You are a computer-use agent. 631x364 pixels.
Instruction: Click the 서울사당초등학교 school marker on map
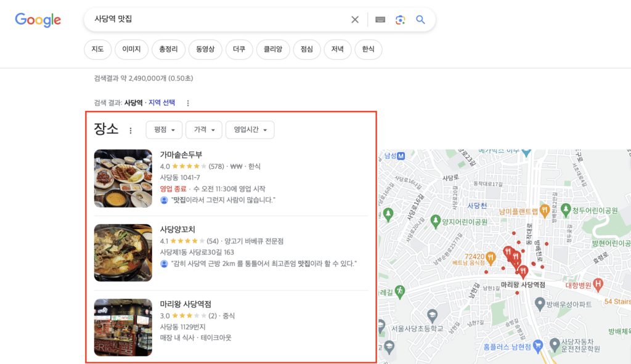[432, 315]
